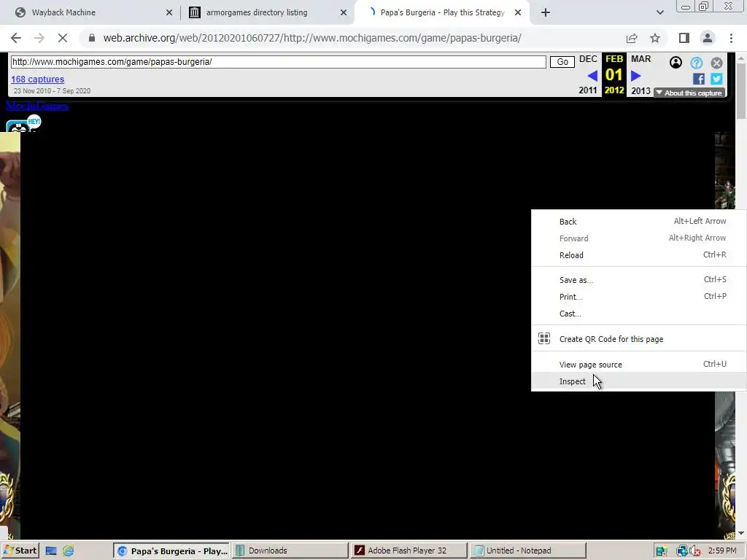Click Papa's Burgeria taskbar button

171,551
